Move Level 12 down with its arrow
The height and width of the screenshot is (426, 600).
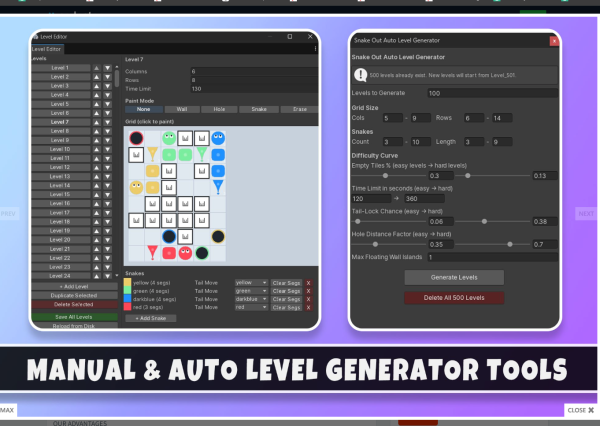point(108,167)
